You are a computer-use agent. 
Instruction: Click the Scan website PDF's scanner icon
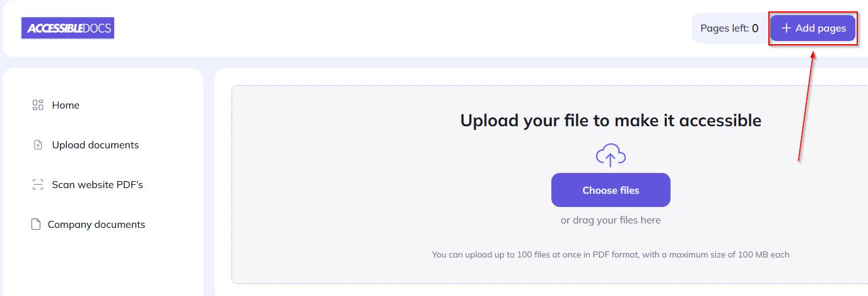tap(37, 185)
